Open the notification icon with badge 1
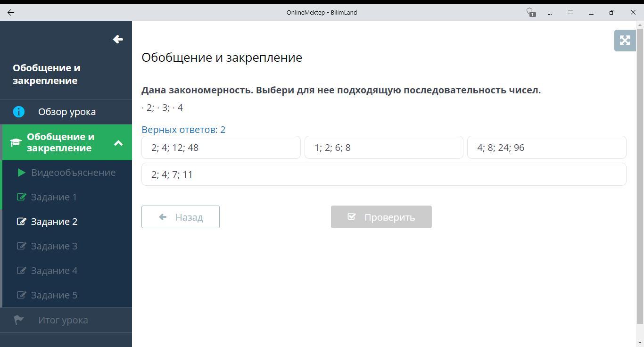644x347 pixels. (531, 12)
